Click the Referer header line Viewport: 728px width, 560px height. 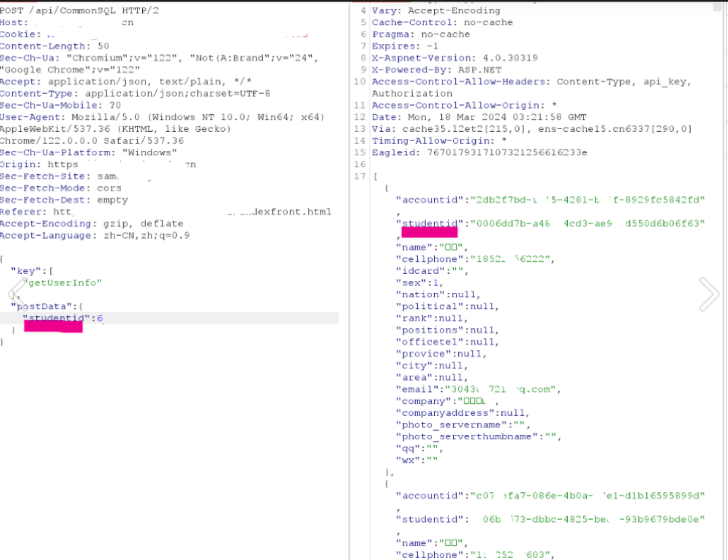point(165,212)
